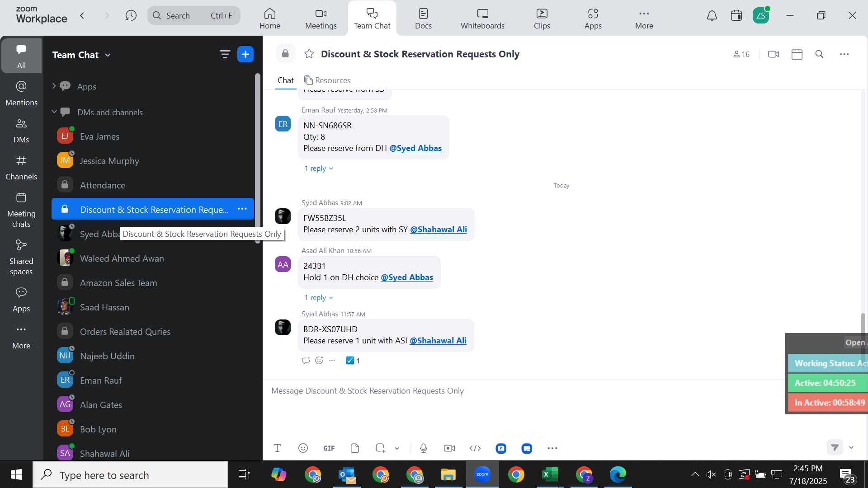868x488 pixels.
Task: Show the 16 channel members
Action: click(x=741, y=54)
